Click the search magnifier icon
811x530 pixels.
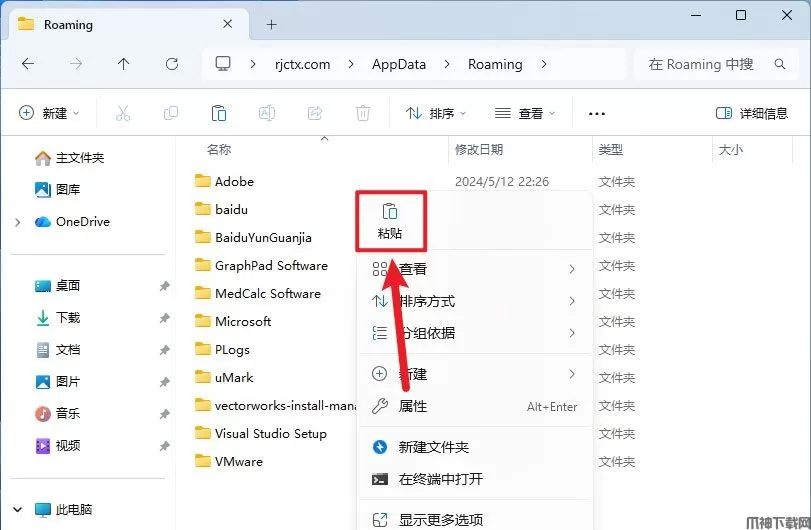pyautogui.click(x=780, y=64)
